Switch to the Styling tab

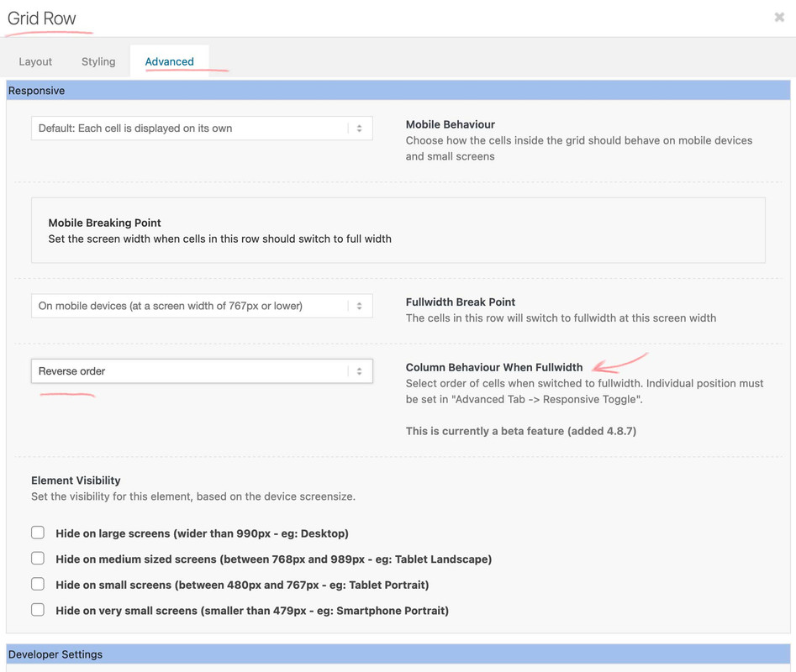pos(98,61)
